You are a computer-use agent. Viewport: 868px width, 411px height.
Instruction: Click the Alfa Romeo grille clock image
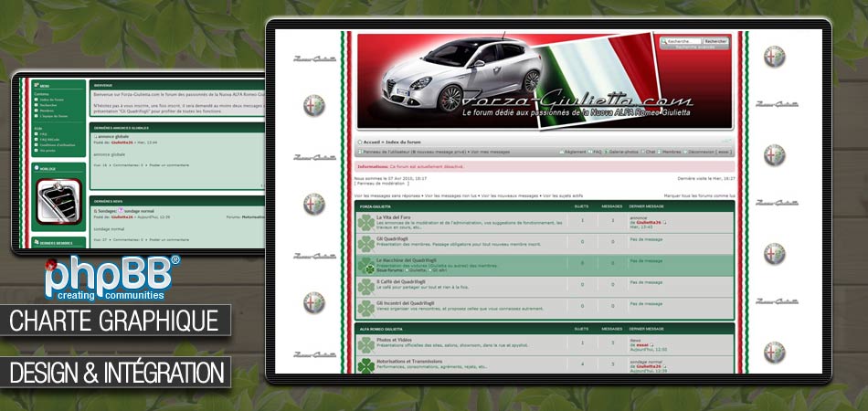[x=59, y=201]
